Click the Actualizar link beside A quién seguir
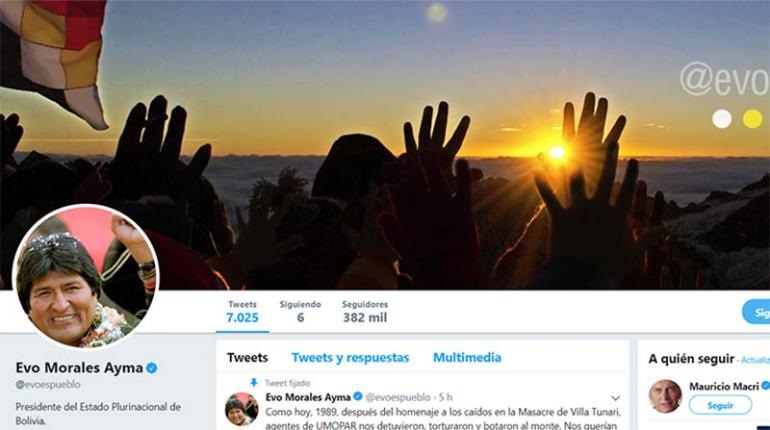 tap(755, 360)
